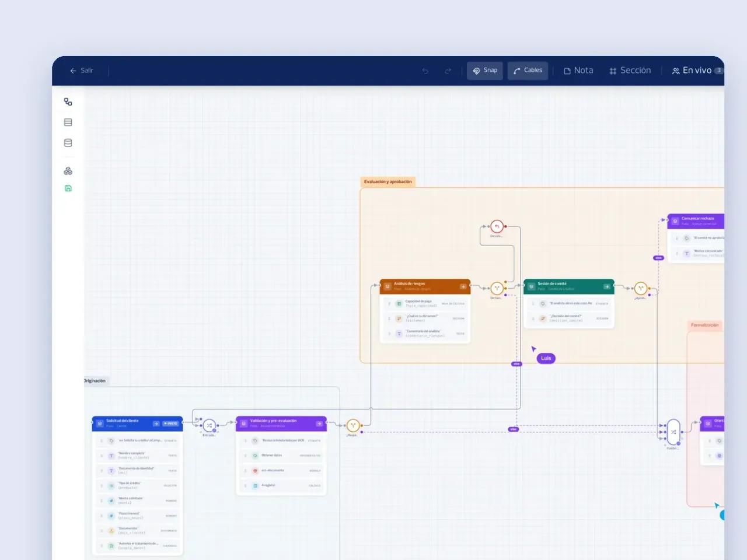This screenshot has height=560, width=747.
Task: Select the Nombre completo field row
Action: (138, 456)
